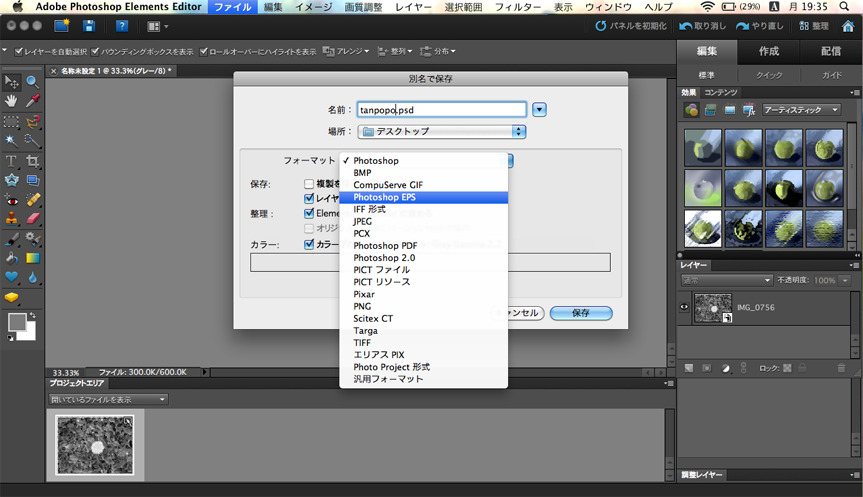
Task: Select the Zoom magnifier tool
Action: click(32, 82)
